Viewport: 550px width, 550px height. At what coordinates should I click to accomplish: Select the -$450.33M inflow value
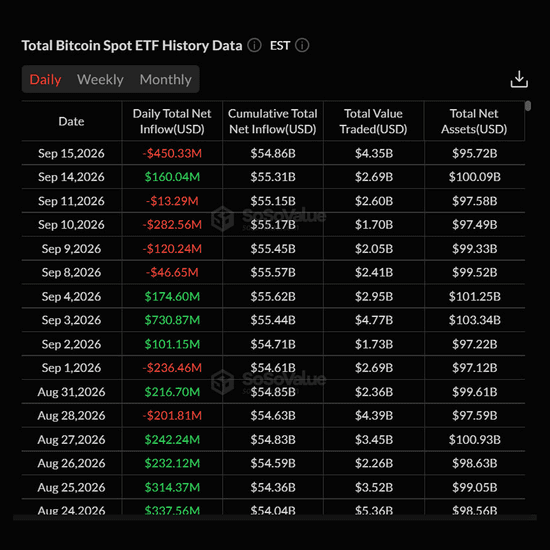click(172, 153)
